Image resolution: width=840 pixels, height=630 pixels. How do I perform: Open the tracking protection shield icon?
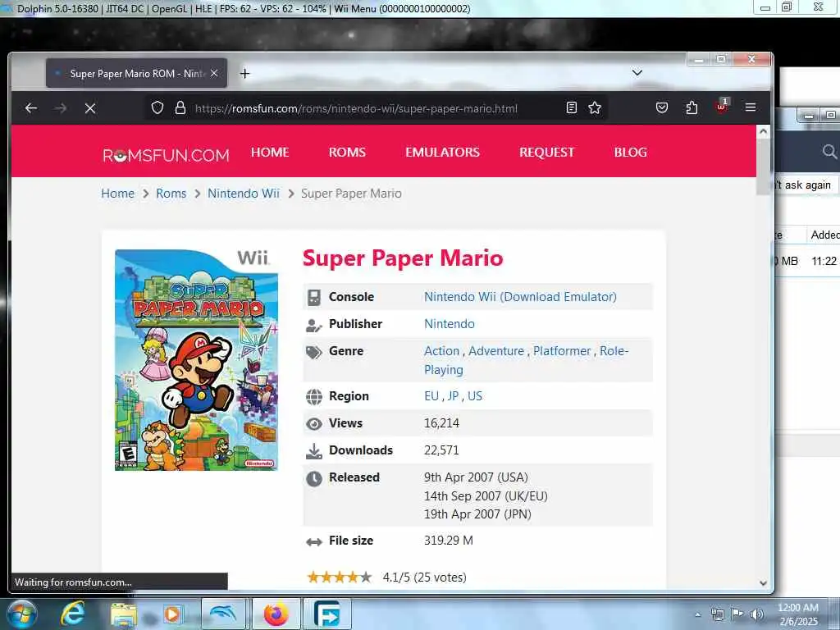pyautogui.click(x=157, y=107)
